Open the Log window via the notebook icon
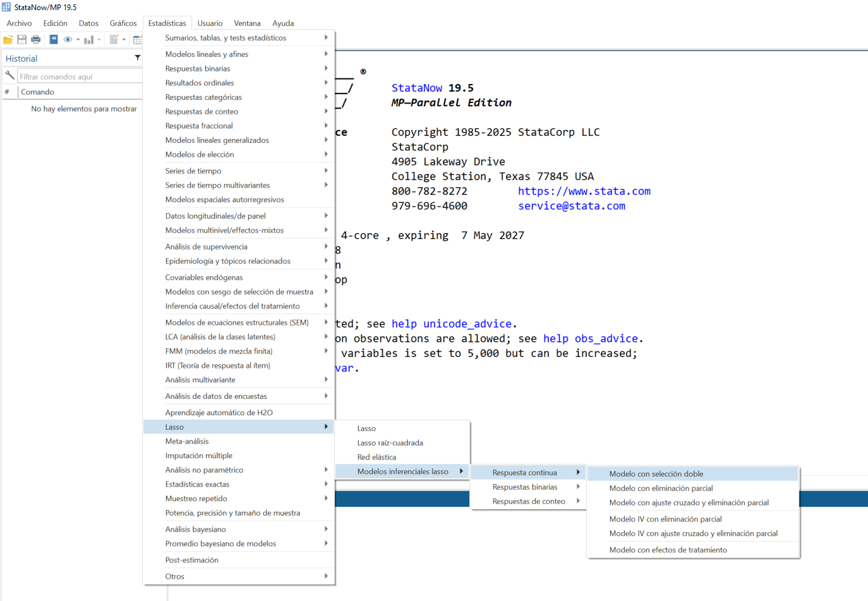868x601 pixels. pos(54,39)
